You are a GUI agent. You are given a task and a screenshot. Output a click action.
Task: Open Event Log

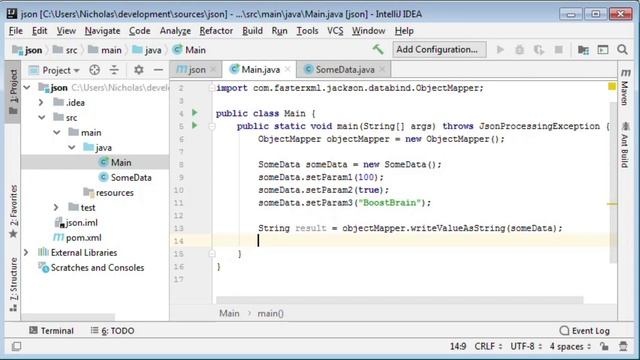pos(584,331)
